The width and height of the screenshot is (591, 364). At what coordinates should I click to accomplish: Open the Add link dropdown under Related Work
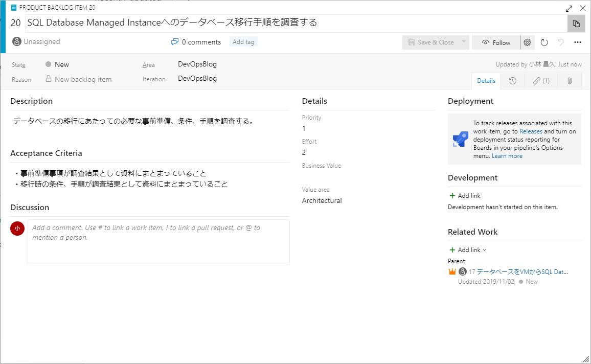(468, 249)
